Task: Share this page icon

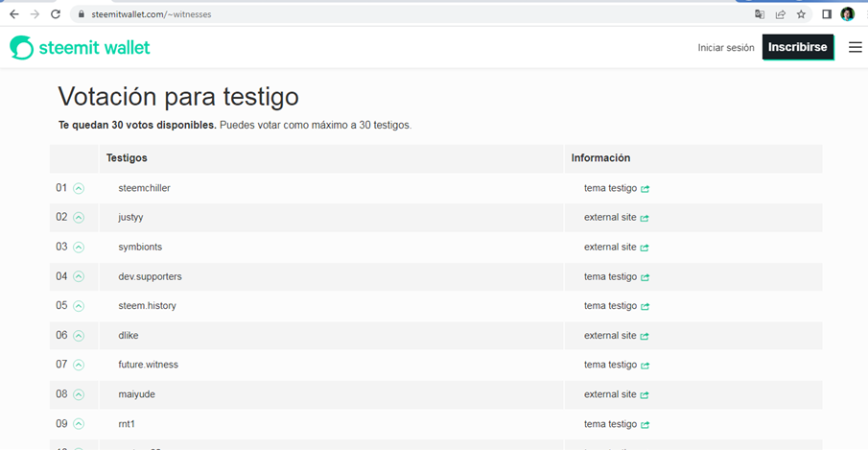Action: [x=781, y=14]
